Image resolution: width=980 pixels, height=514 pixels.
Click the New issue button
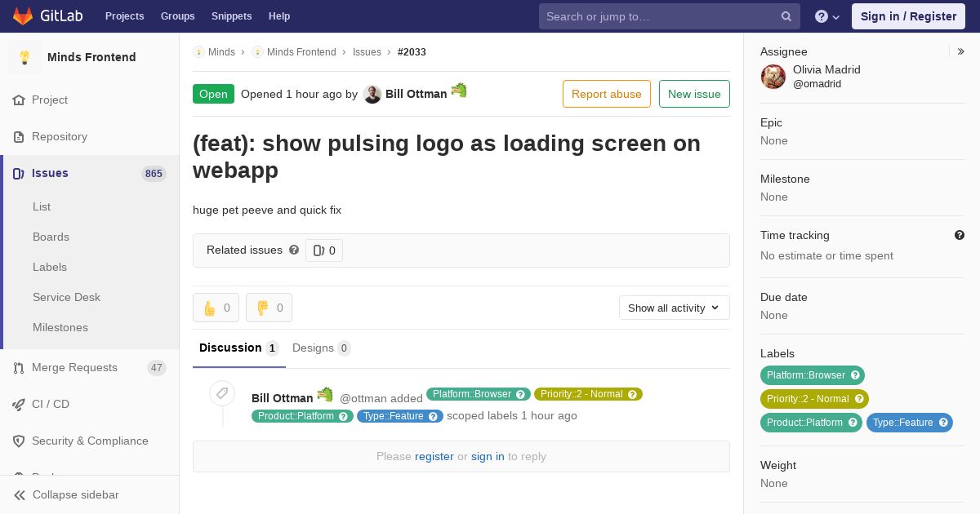coord(694,94)
